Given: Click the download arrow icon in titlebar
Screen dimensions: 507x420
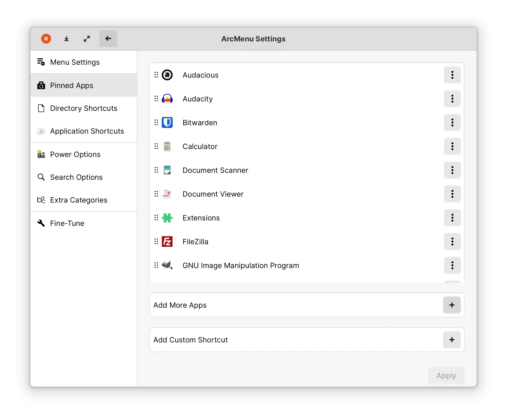Looking at the screenshot, I should tap(66, 39).
